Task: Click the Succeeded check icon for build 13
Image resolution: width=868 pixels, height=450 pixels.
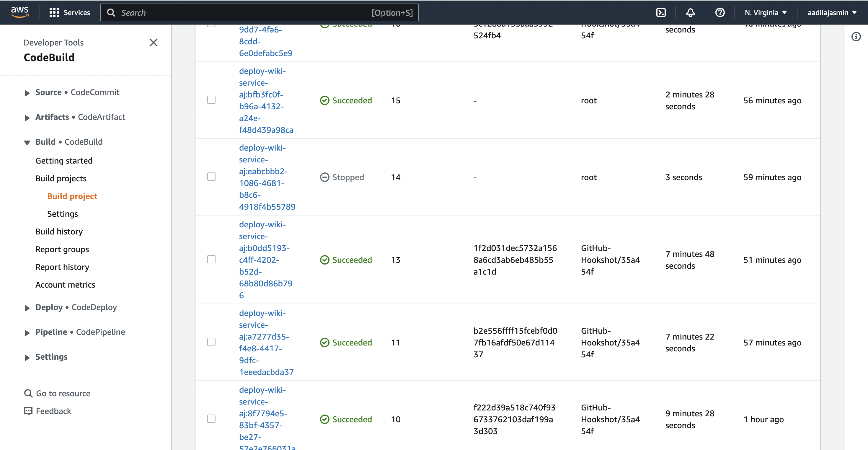Action: [x=324, y=260]
